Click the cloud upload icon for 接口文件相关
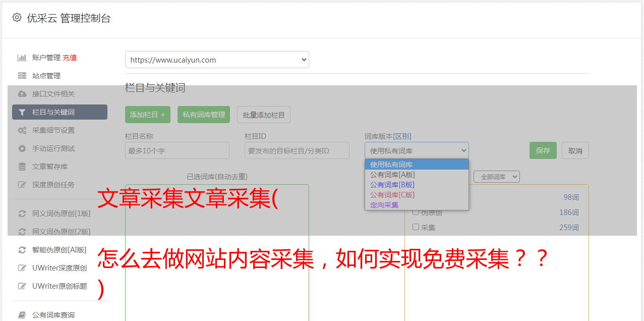The image size is (644, 321). click(22, 94)
